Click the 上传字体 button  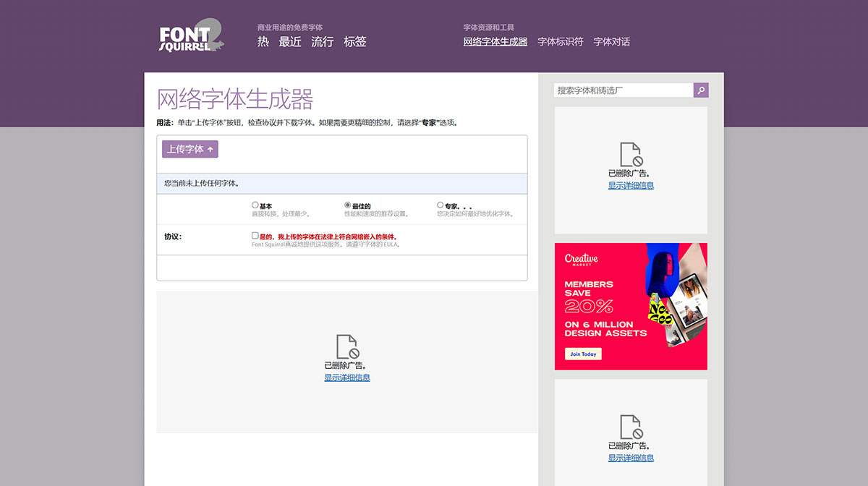point(190,148)
